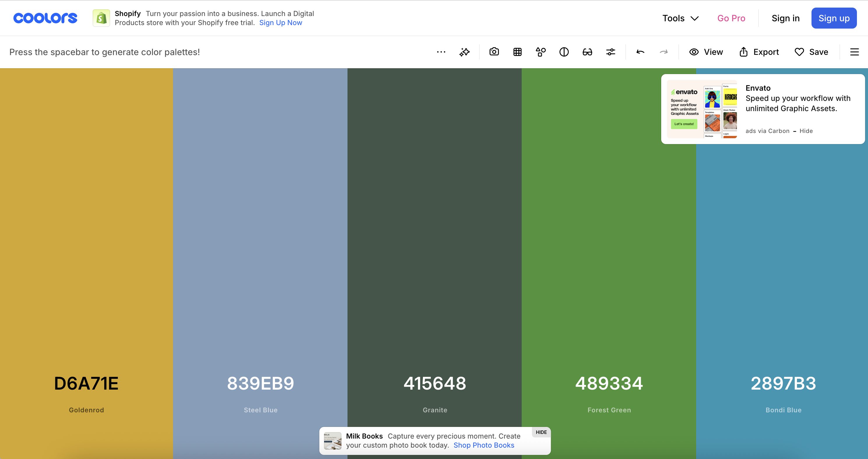The width and height of the screenshot is (868, 459).
Task: Open the three-dots more options menu
Action: pyautogui.click(x=441, y=52)
